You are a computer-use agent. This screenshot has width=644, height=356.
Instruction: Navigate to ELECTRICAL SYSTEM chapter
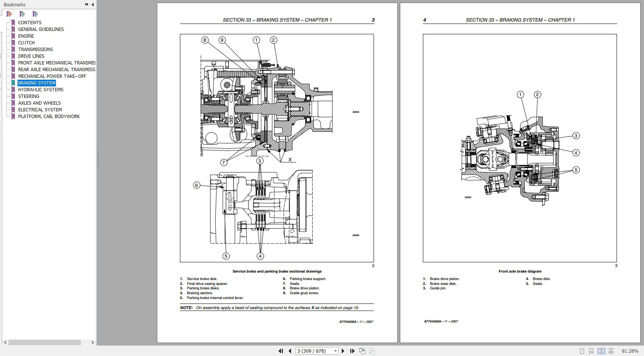[40, 109]
